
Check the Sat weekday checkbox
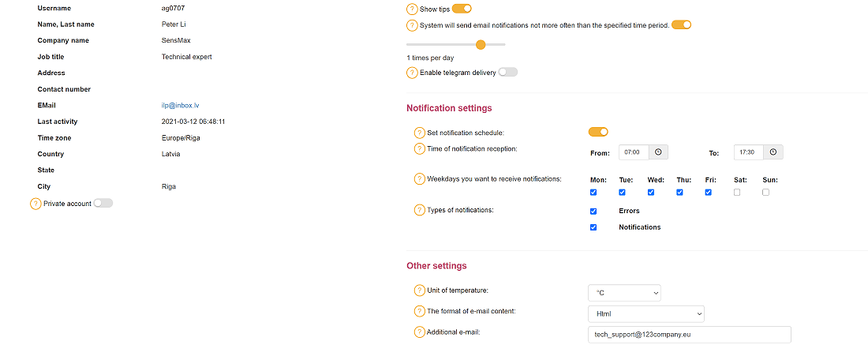(737, 193)
